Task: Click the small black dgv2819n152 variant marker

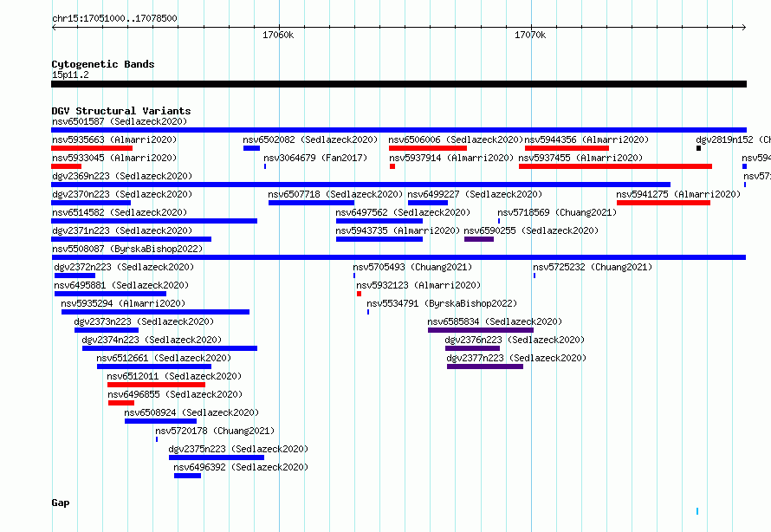Action: tap(699, 148)
